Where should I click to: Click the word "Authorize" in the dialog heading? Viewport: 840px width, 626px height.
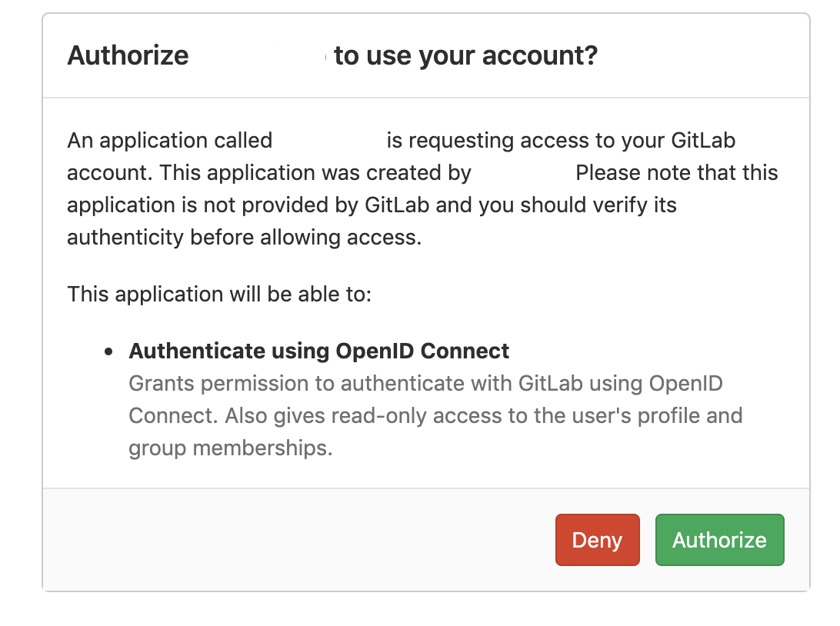click(x=128, y=55)
